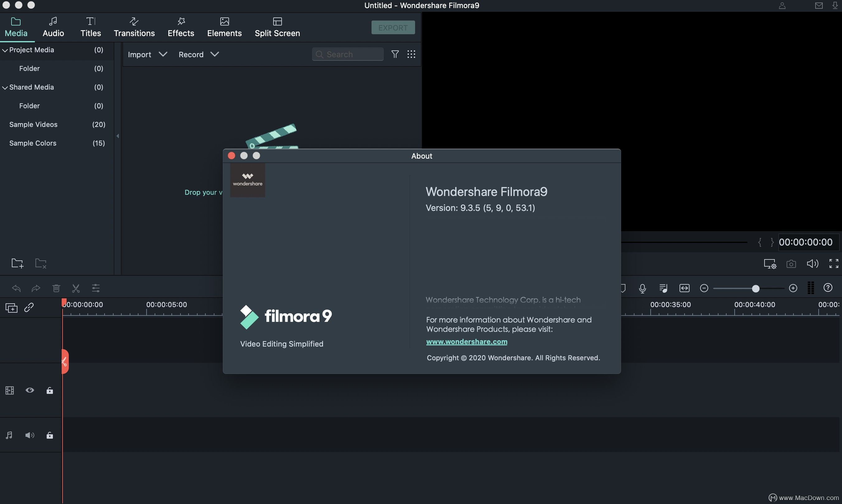Click the zoom to fit timeline icon
This screenshot has width=842, height=504.
point(684,288)
